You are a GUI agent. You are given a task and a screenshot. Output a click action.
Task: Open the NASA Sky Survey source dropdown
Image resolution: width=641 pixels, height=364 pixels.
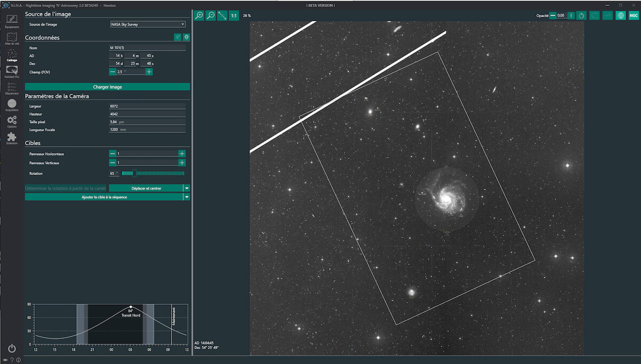pos(147,24)
